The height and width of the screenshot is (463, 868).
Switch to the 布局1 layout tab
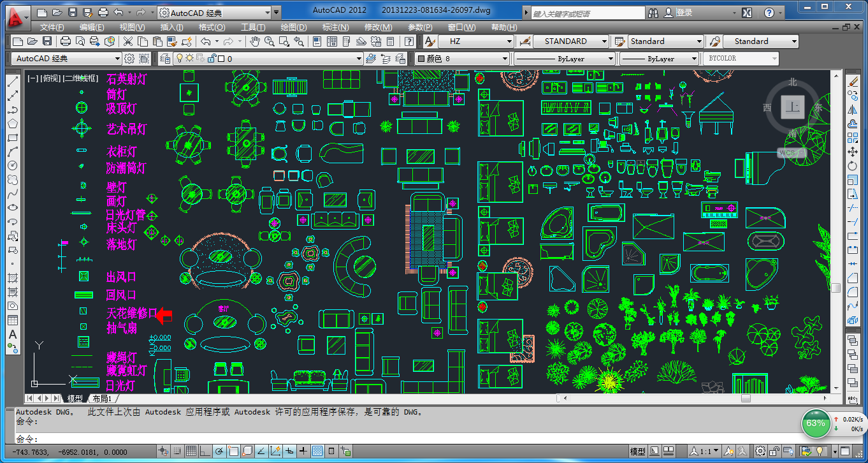[103, 399]
